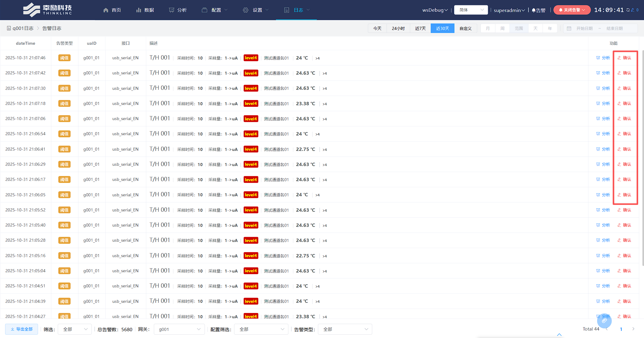Click the 导出全部 export all button

coord(22,329)
